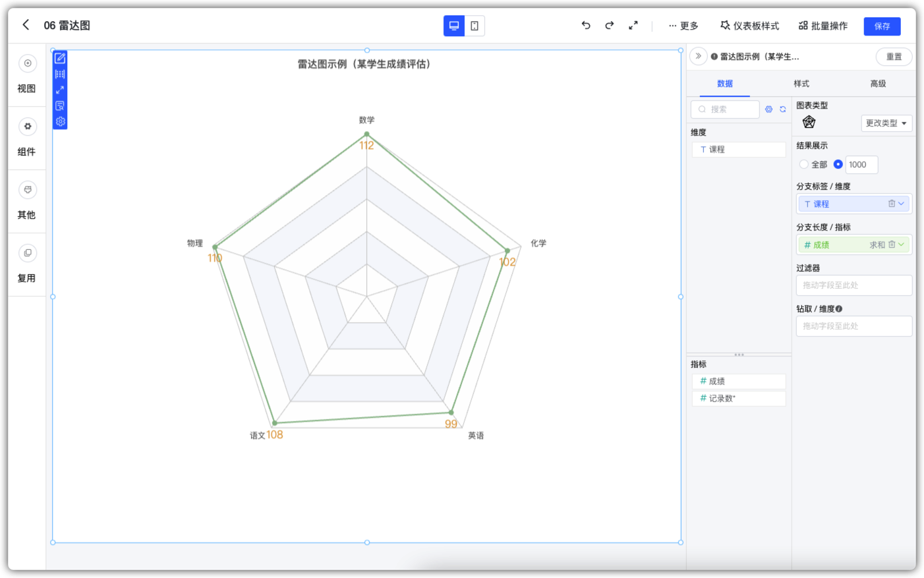Screen dimensions: 924x578
Task: Expand the 成绩 求和 aggregation chevron
Action: tap(902, 245)
